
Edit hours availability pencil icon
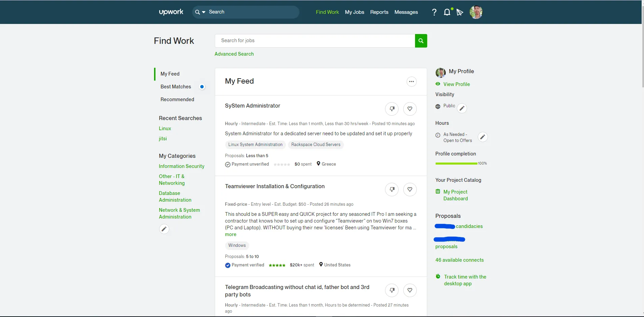(482, 137)
